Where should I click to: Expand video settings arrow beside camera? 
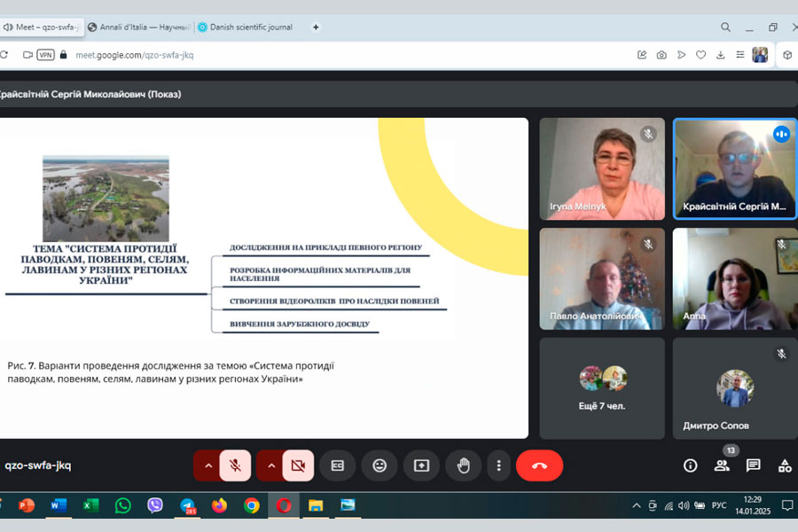pyautogui.click(x=271, y=465)
